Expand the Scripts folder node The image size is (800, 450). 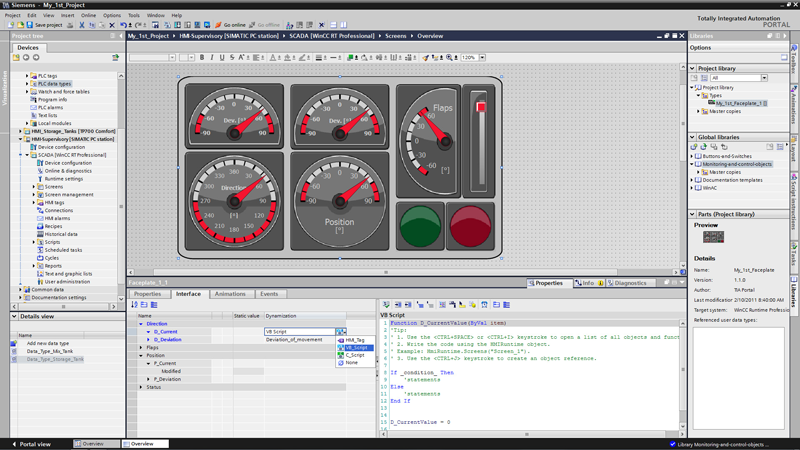[34, 242]
